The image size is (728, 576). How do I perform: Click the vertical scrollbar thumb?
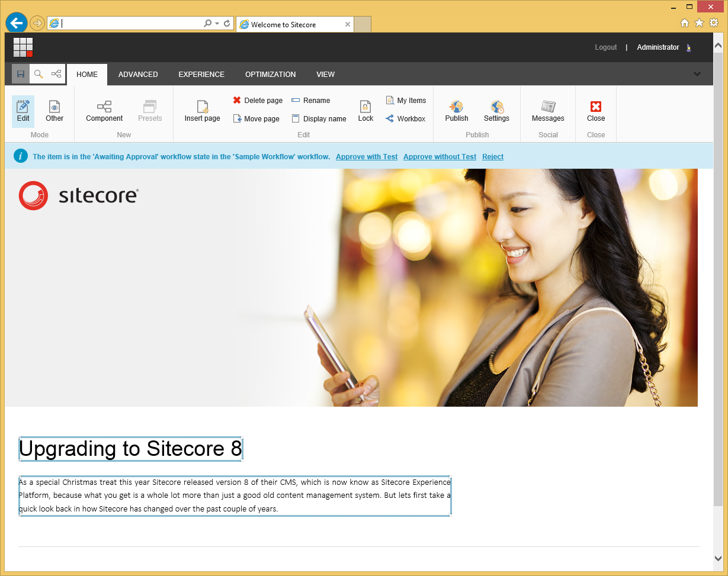tap(718, 278)
